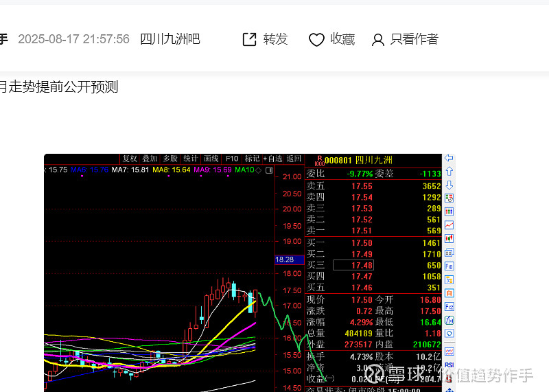The image size is (549, 392).
Task: Click the candlestick K-line icon in sidebar
Action: (449, 239)
